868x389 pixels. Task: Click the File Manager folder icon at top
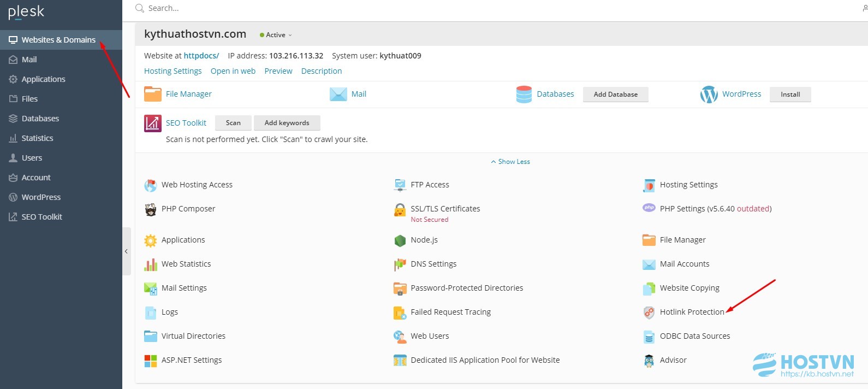(152, 94)
